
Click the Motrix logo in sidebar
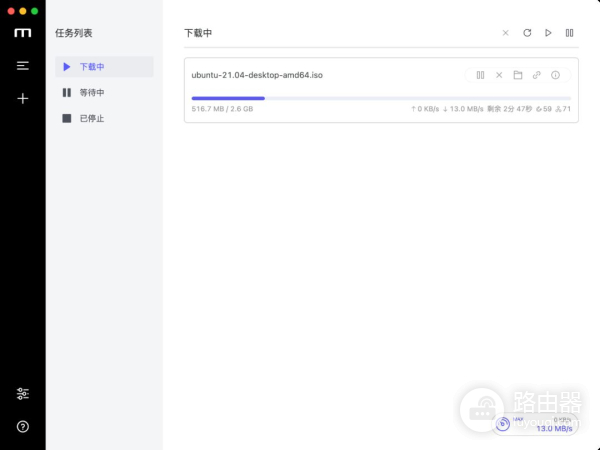(x=23, y=33)
